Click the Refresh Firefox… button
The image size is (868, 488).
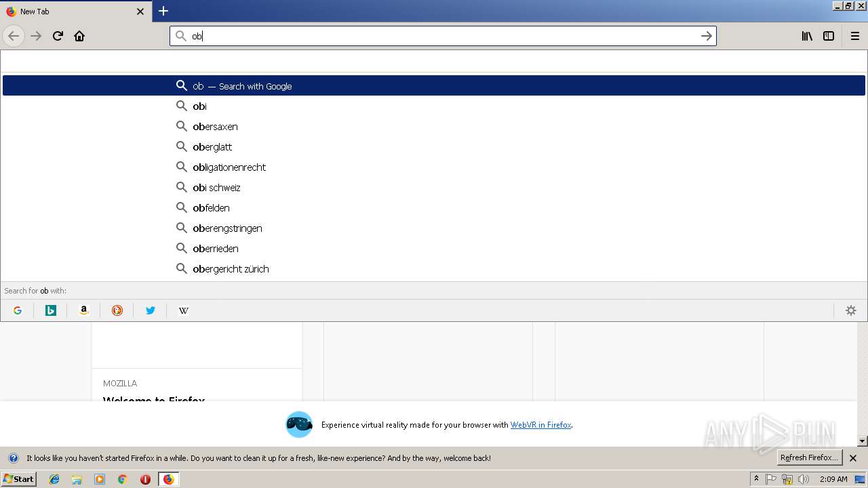click(x=809, y=457)
